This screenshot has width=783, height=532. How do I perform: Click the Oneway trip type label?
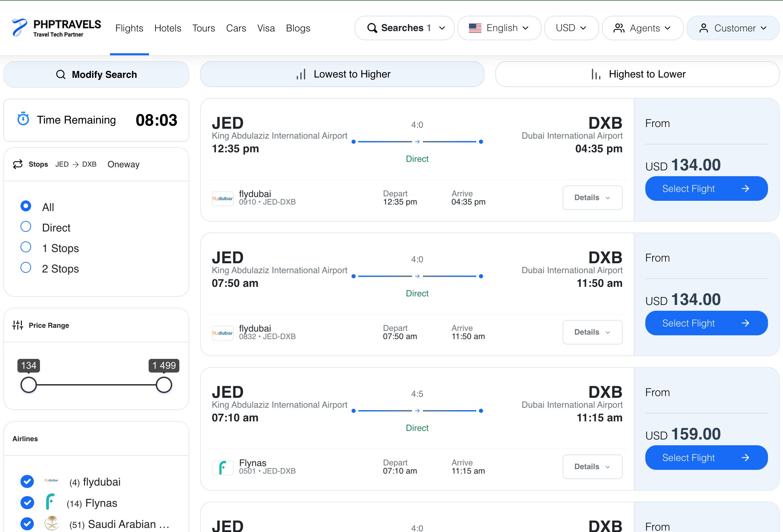[x=124, y=164]
